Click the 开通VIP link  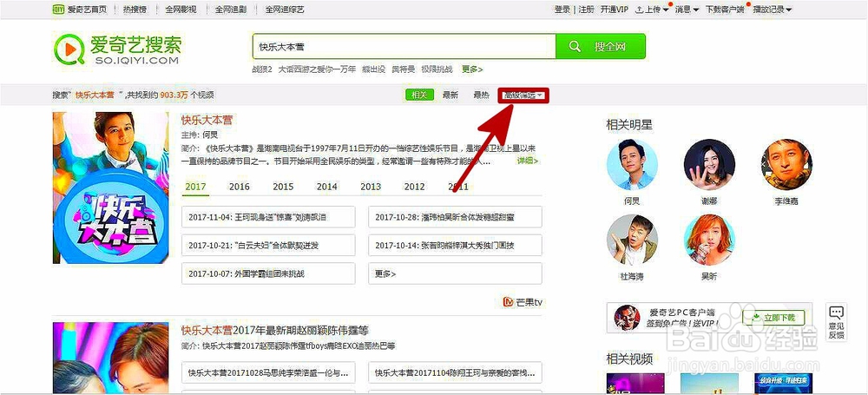point(615,10)
